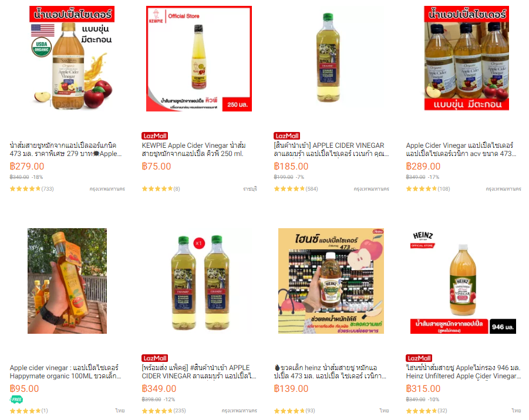
Task: Click the LazMall badge on the Heinz Unfiltered listing
Action: coord(419,358)
